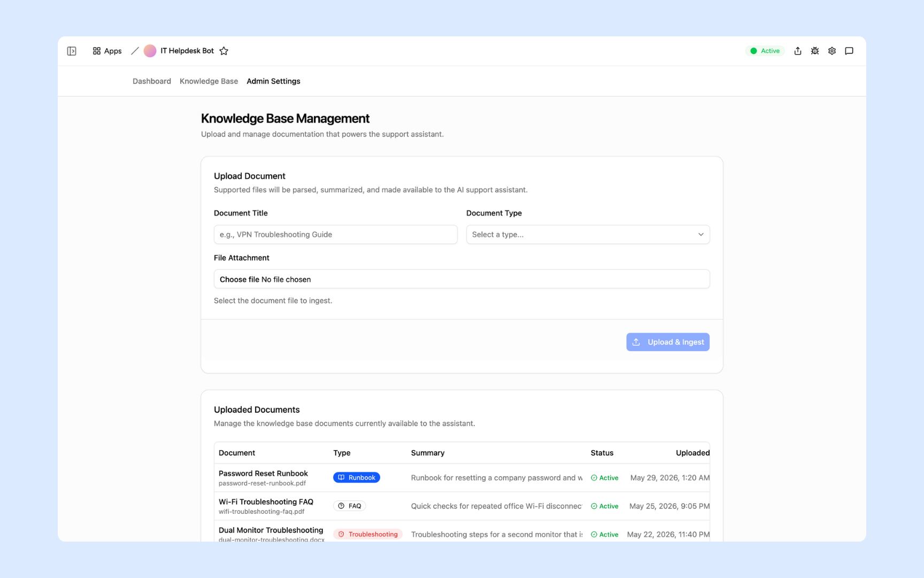Image resolution: width=924 pixels, height=578 pixels.
Task: Click May 29, 2026, 1:20 AM date
Action: (x=670, y=478)
